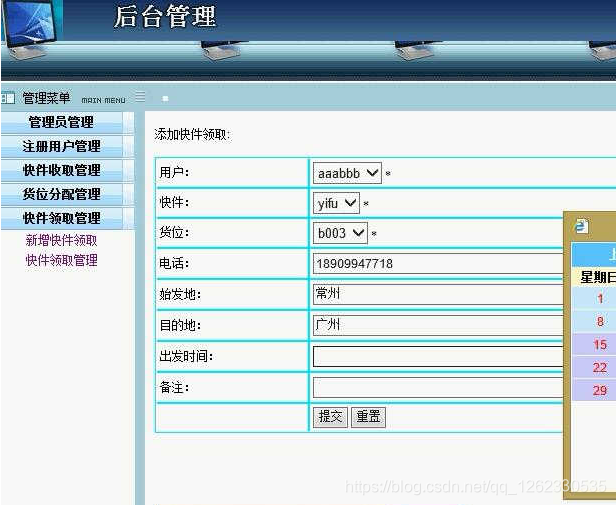616x505 pixels.
Task: Expand the 货位分配管理 menu section
Action: coord(62,194)
